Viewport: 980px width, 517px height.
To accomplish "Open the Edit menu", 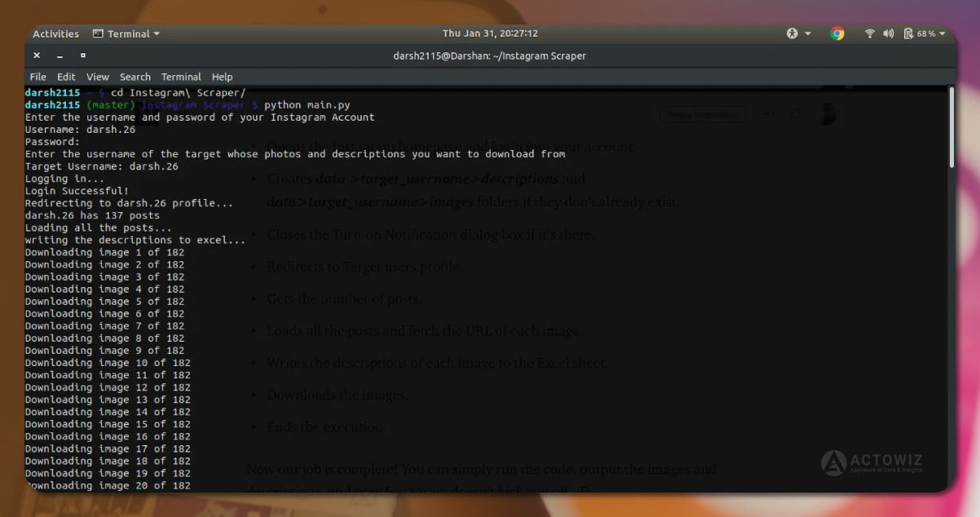I will [x=66, y=77].
